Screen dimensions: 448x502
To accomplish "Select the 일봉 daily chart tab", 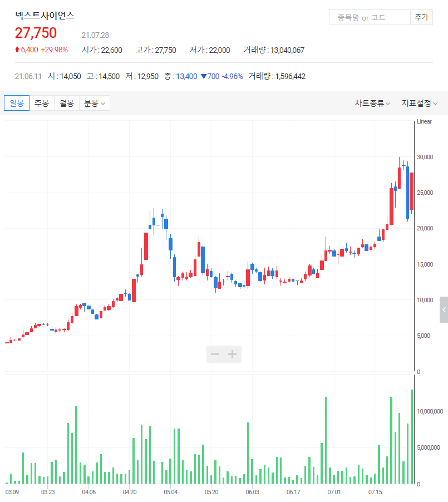I will coord(17,103).
